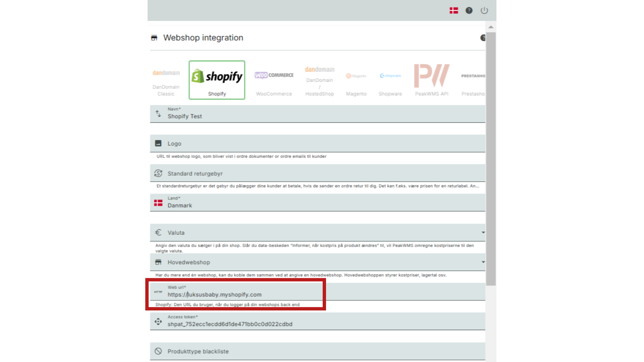The image size is (644, 362).
Task: Choose the DanDomain HostedShop integration
Action: tap(320, 80)
